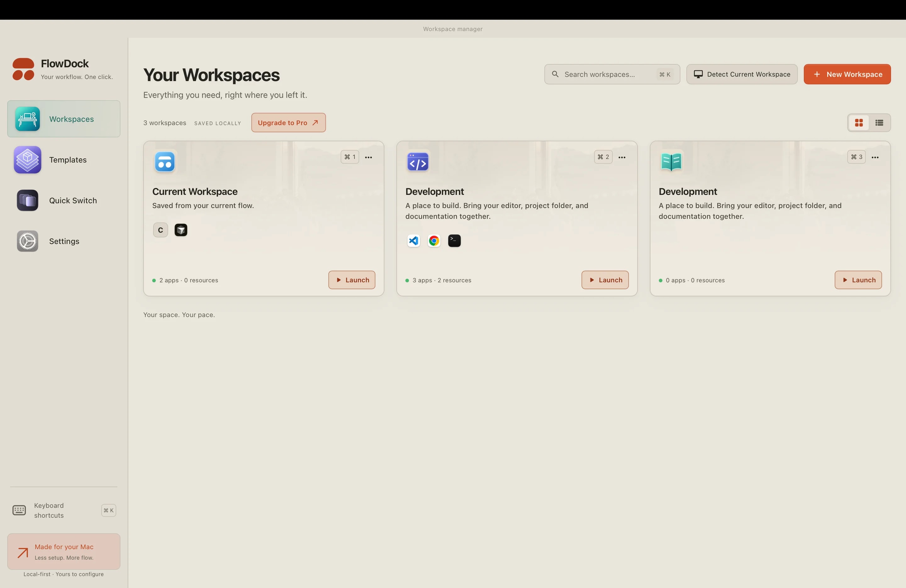The height and width of the screenshot is (588, 906).
Task: Open Settings in the sidebar
Action: (64, 241)
